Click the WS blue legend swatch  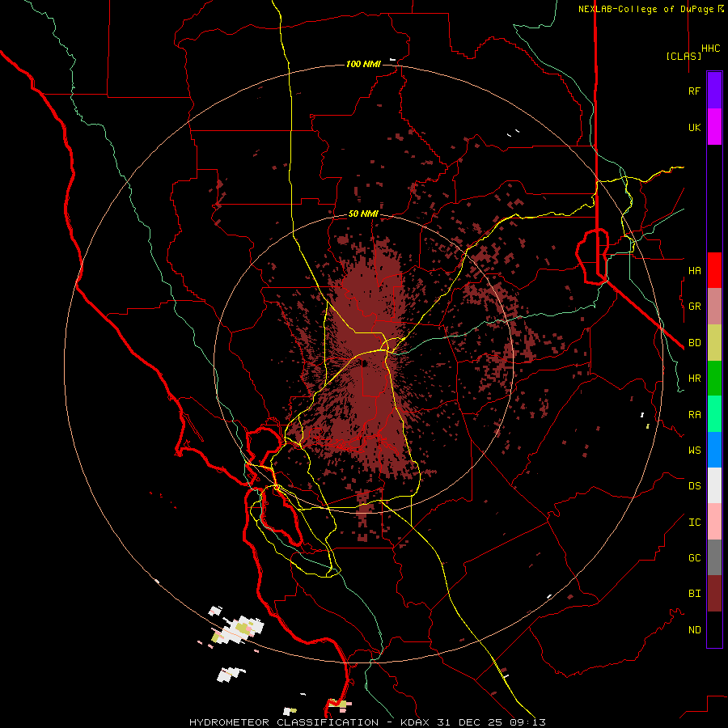click(x=714, y=450)
